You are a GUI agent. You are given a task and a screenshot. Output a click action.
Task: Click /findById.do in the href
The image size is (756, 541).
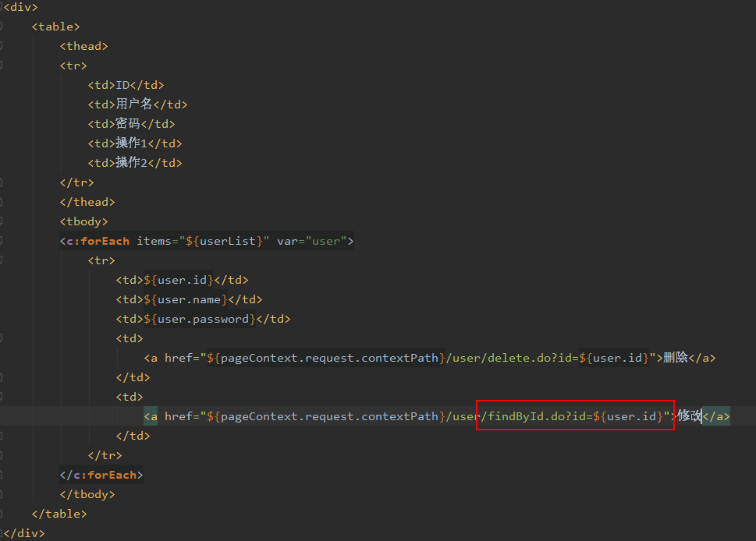524,416
